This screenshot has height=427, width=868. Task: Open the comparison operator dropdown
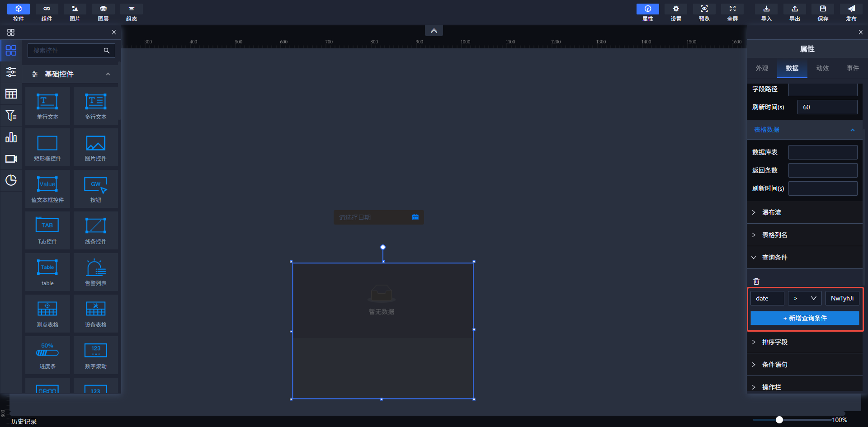pos(804,298)
